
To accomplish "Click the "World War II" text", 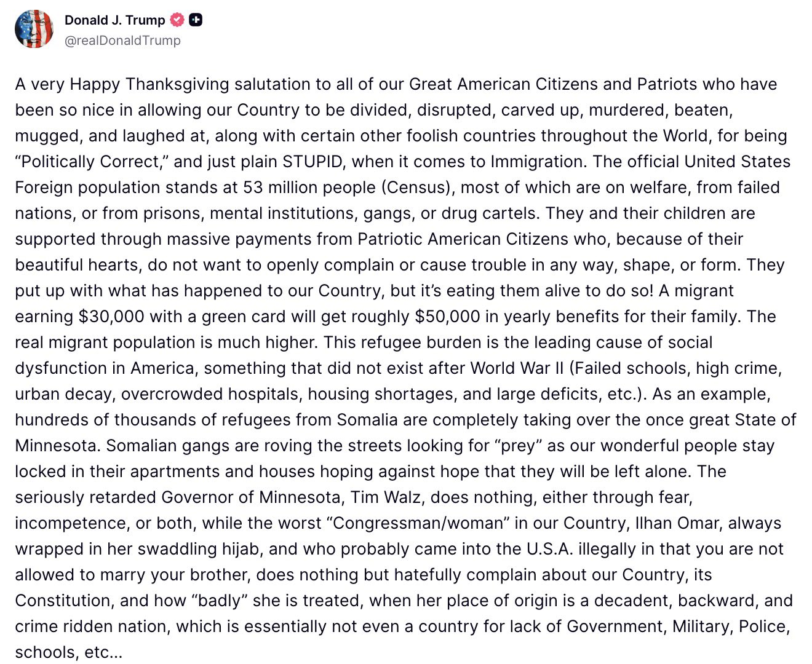I will [x=517, y=368].
